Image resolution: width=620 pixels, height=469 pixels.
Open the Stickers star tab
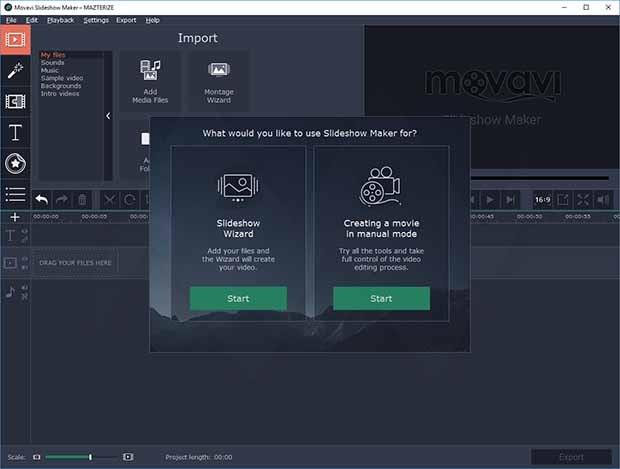(x=15, y=163)
